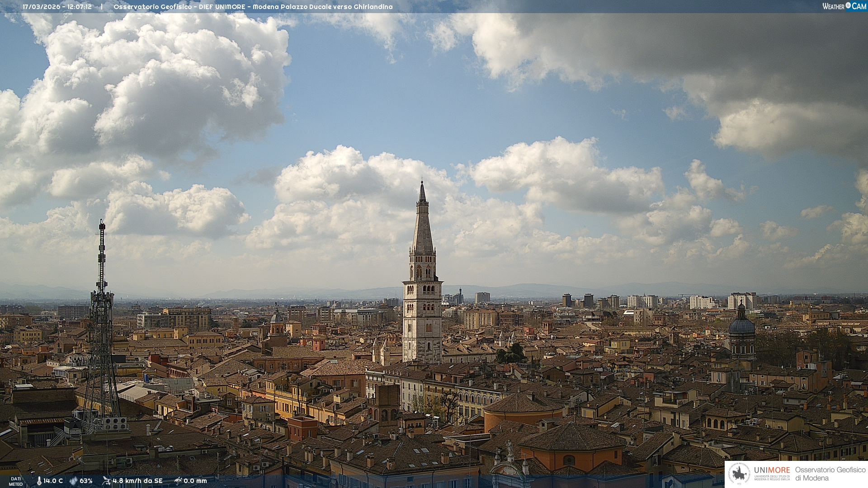Image resolution: width=868 pixels, height=488 pixels.
Task: Click the thermometer temperature icon
Action: click(39, 481)
